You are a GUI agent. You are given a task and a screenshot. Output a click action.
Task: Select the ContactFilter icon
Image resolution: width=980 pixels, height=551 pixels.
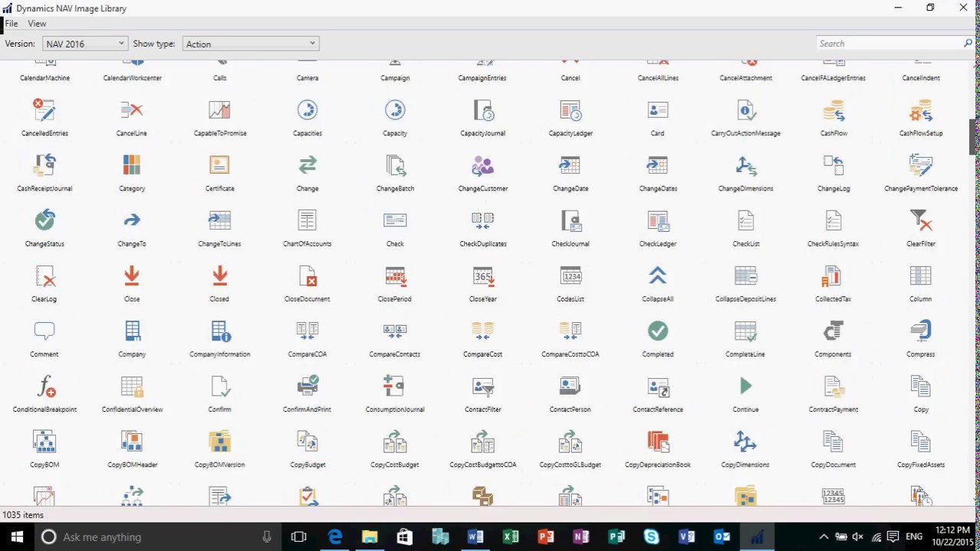pos(482,386)
